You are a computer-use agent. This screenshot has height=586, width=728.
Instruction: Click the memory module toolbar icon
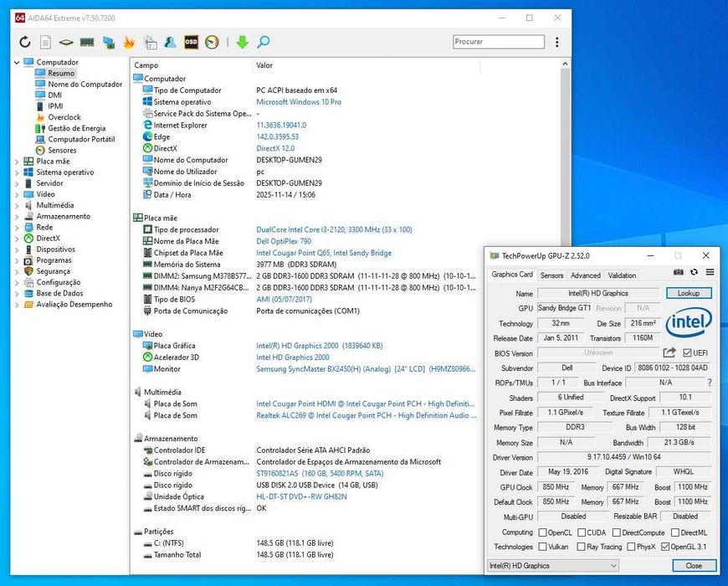point(87,42)
